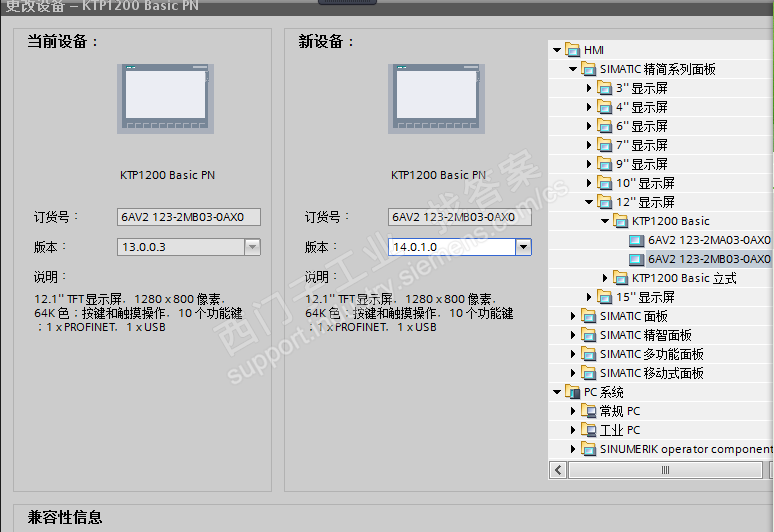
Task: Expand the 9" 显示屏 folder
Action: 588,164
